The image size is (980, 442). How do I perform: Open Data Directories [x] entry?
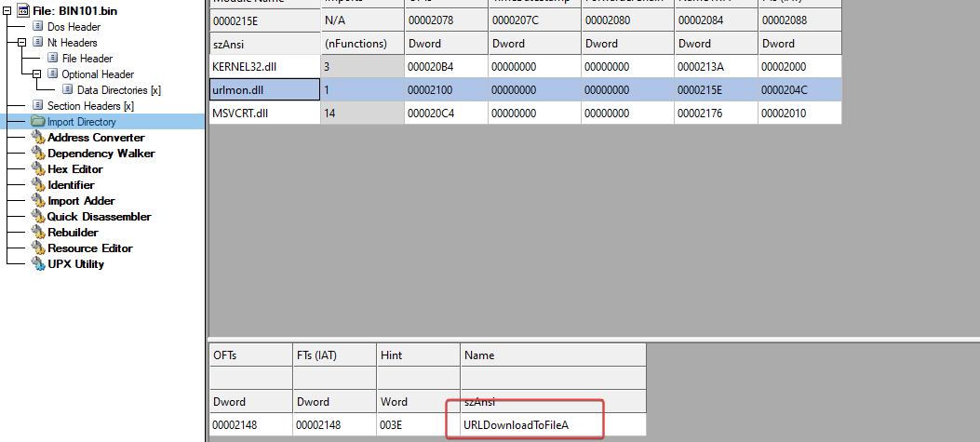[119, 90]
